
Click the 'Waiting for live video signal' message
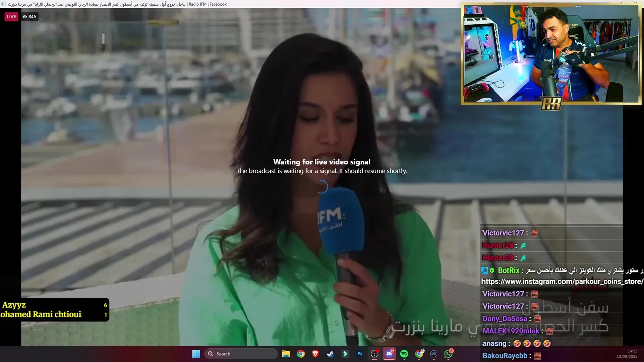click(x=322, y=162)
